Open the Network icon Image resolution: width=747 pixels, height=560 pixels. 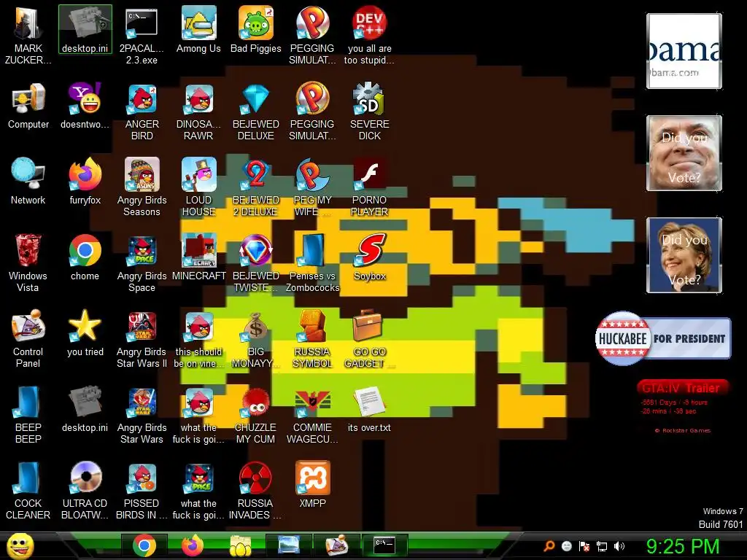(x=28, y=182)
